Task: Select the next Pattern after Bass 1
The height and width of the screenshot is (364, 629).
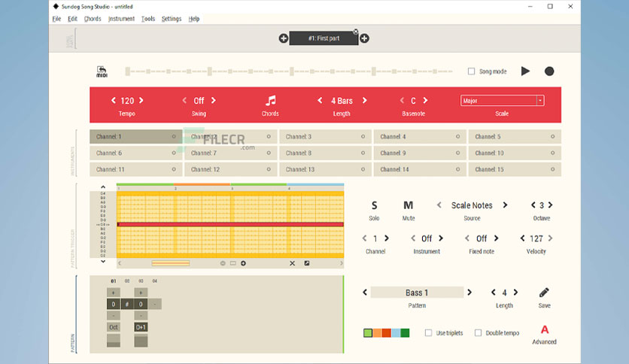Action: tap(469, 293)
